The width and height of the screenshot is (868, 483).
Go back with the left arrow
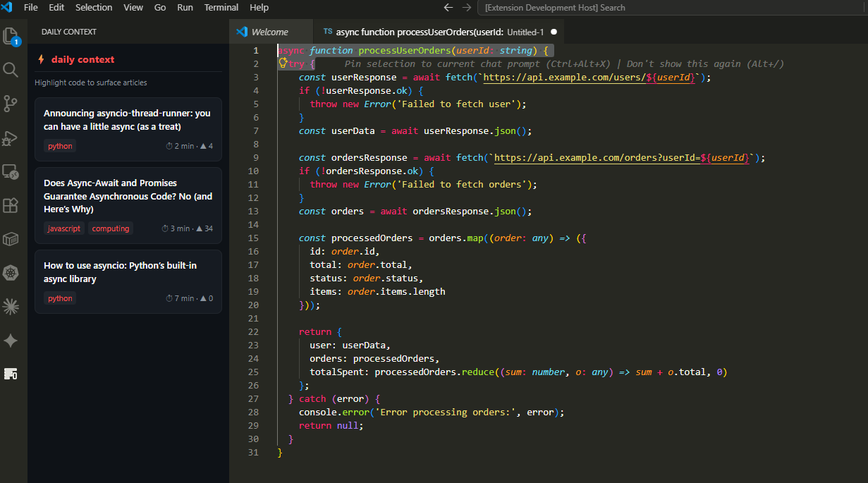click(x=448, y=7)
